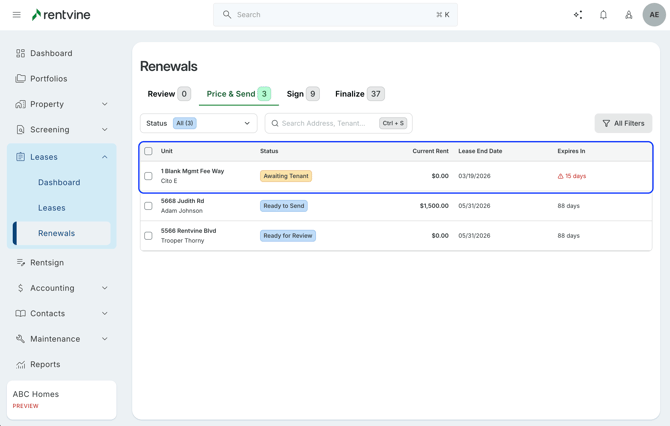Open Reports in the sidebar

pos(45,365)
